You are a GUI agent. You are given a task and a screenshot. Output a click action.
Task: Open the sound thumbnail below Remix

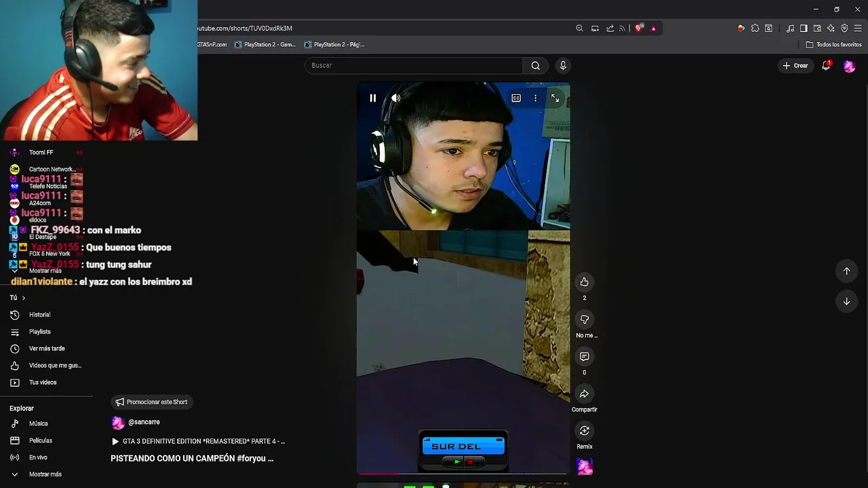click(x=585, y=466)
